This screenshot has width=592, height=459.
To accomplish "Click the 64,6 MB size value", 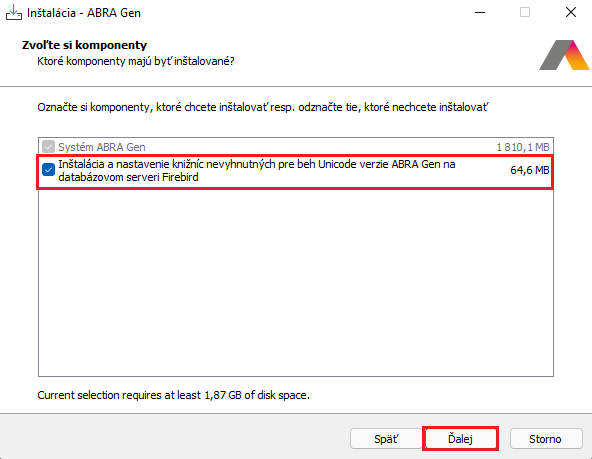I will coord(530,170).
